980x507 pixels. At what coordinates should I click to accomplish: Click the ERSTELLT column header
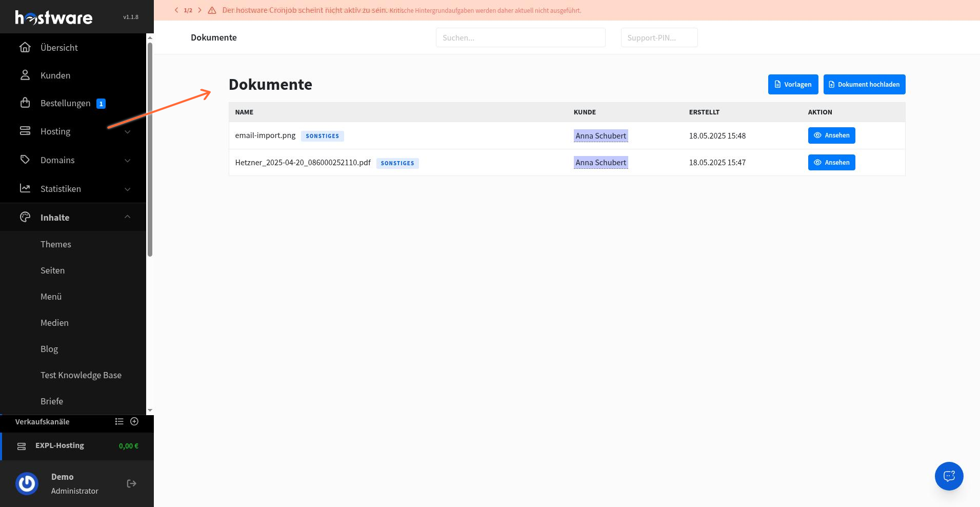pos(704,112)
